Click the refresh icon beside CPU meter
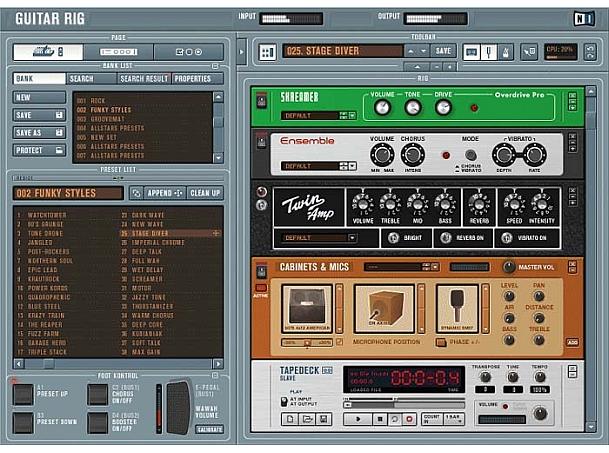The height and width of the screenshot is (453, 609). point(590,51)
